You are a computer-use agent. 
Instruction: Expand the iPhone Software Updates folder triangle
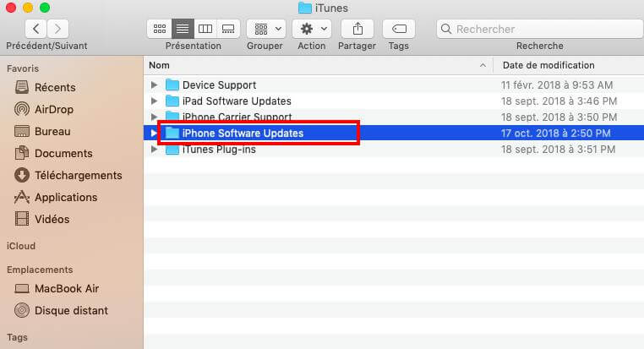tap(154, 133)
